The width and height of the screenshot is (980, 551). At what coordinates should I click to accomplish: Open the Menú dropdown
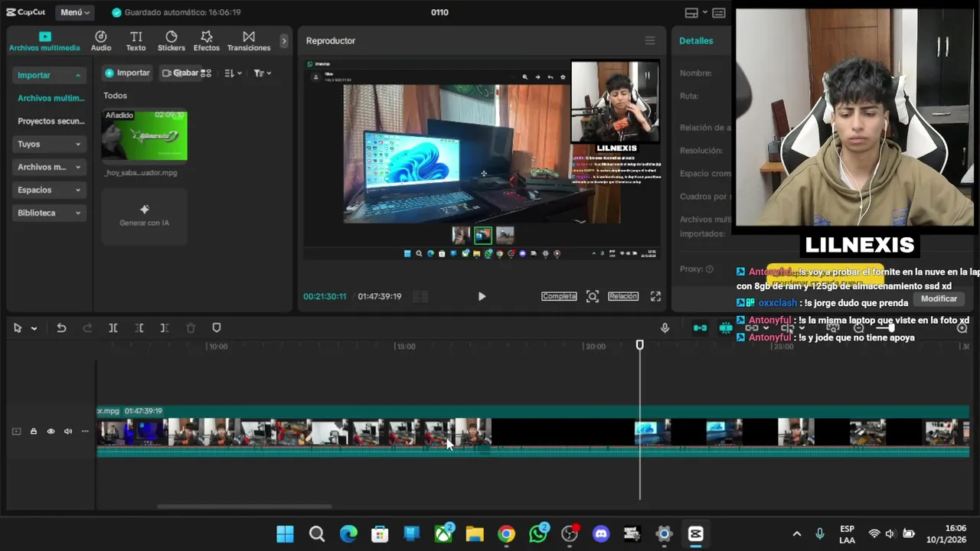click(75, 12)
